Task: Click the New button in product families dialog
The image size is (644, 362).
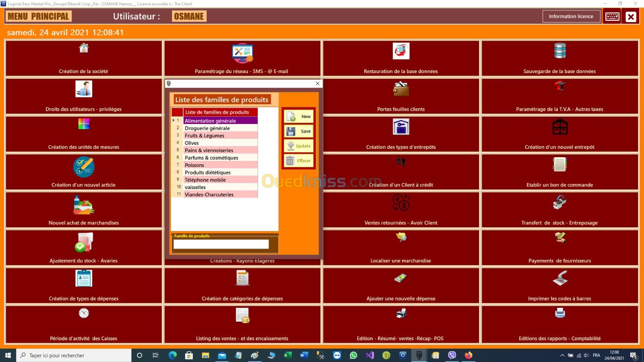Action: (299, 117)
